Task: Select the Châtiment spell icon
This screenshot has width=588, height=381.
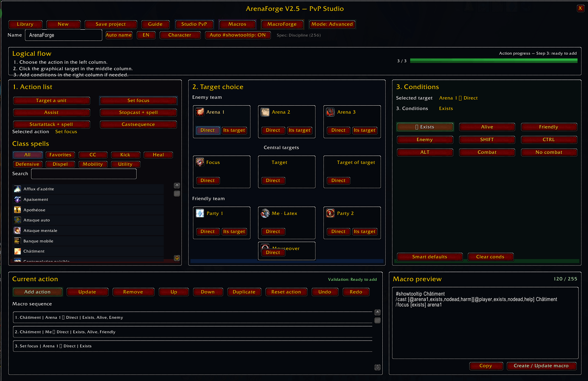Action: (17, 251)
